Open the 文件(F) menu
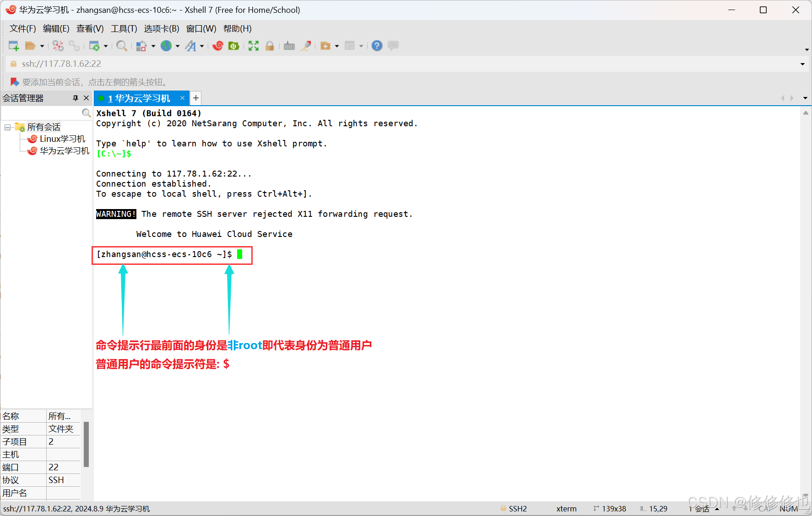The width and height of the screenshot is (812, 516). click(x=23, y=29)
